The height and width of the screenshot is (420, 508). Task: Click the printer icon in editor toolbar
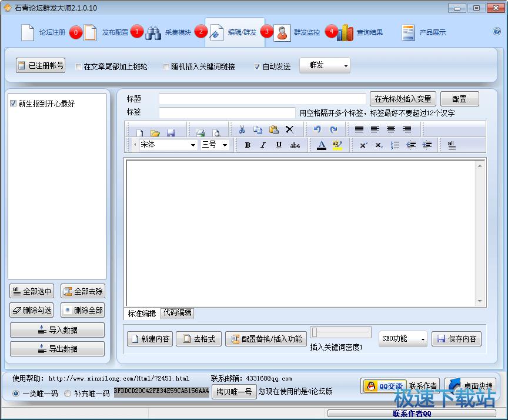pos(200,133)
